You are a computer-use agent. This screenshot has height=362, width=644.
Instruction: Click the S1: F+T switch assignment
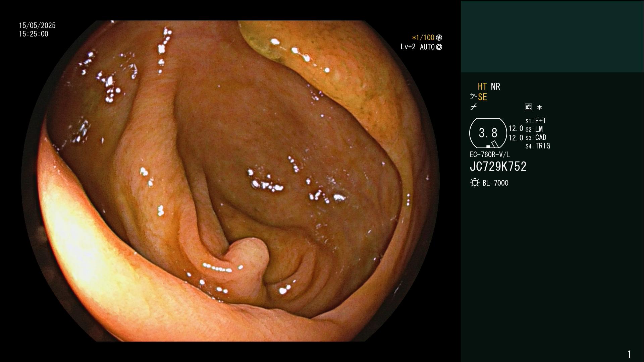[x=536, y=121]
